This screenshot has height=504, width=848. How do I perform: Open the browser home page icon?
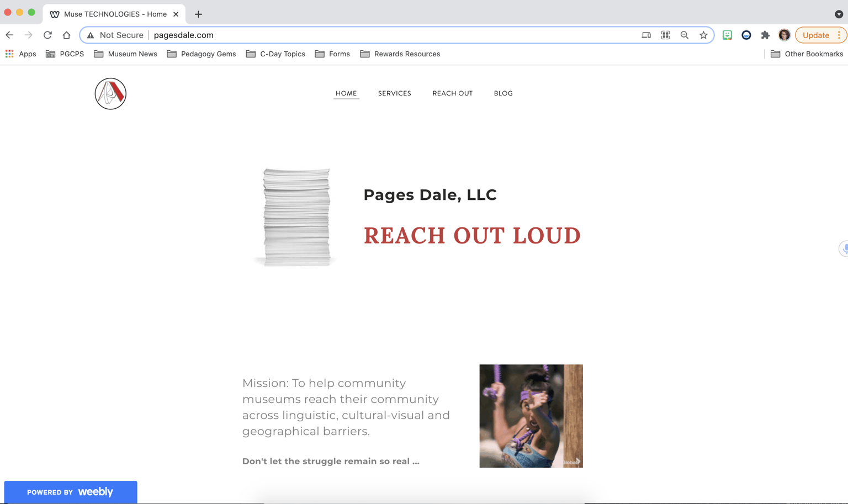click(x=66, y=35)
